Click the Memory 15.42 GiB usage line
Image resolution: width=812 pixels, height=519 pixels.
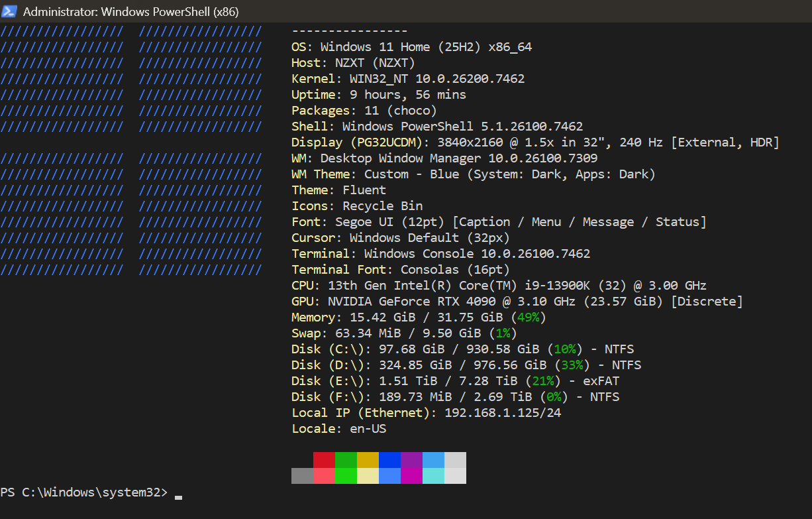pos(419,317)
